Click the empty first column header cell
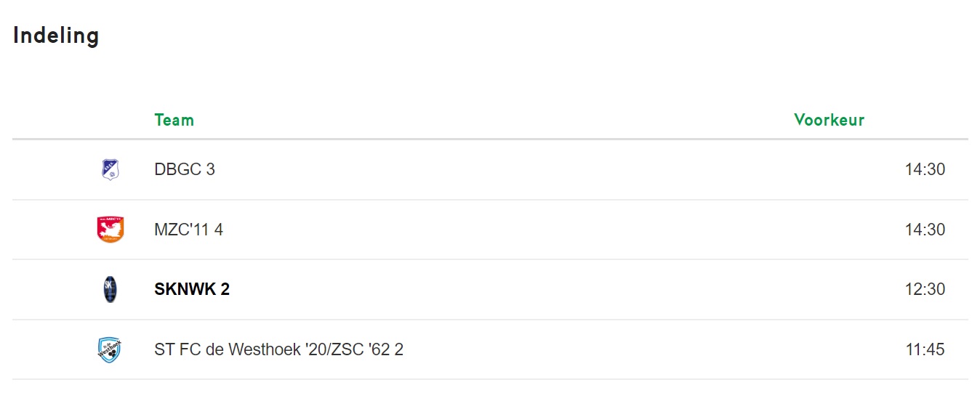 pyautogui.click(x=78, y=120)
